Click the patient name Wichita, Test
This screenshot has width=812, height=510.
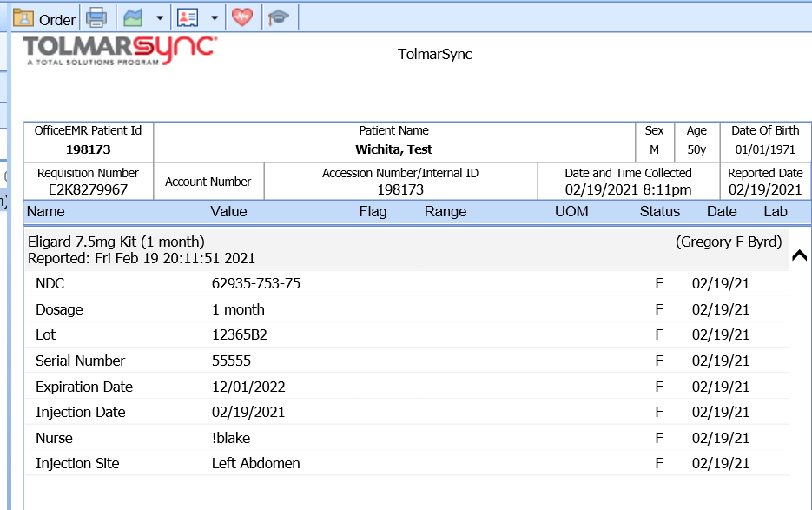pos(393,149)
